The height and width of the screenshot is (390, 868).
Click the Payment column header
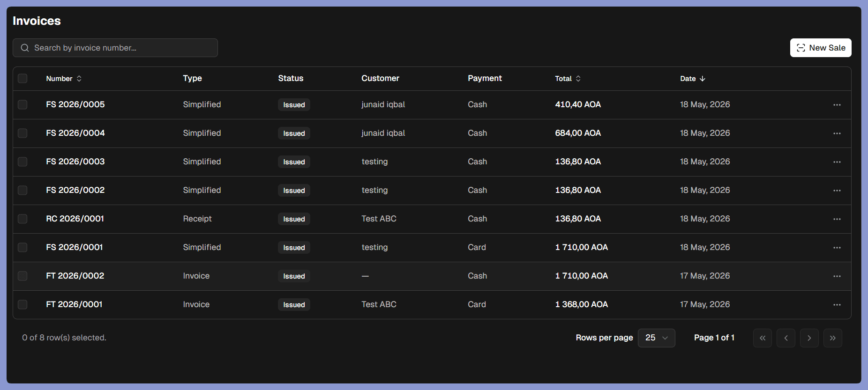pyautogui.click(x=485, y=78)
